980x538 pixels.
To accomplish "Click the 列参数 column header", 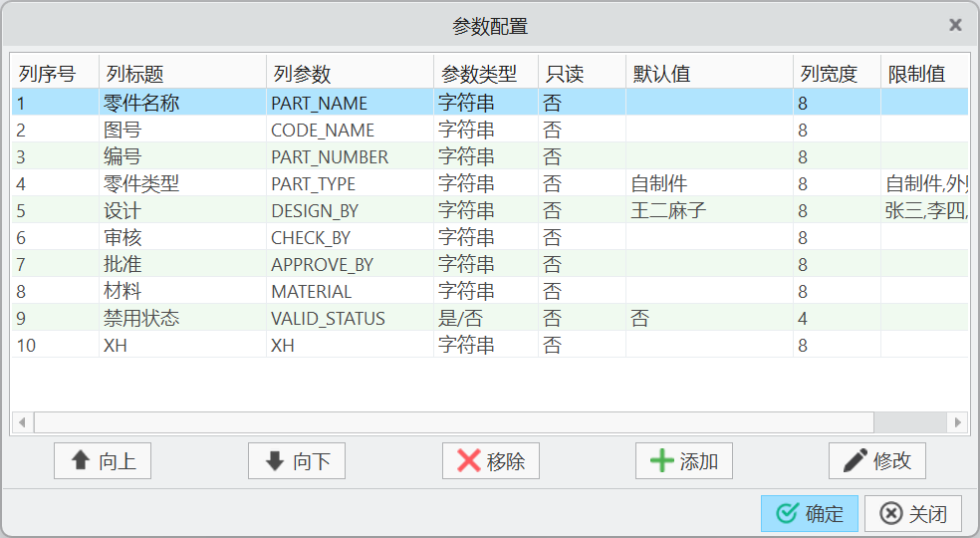I will [x=303, y=75].
